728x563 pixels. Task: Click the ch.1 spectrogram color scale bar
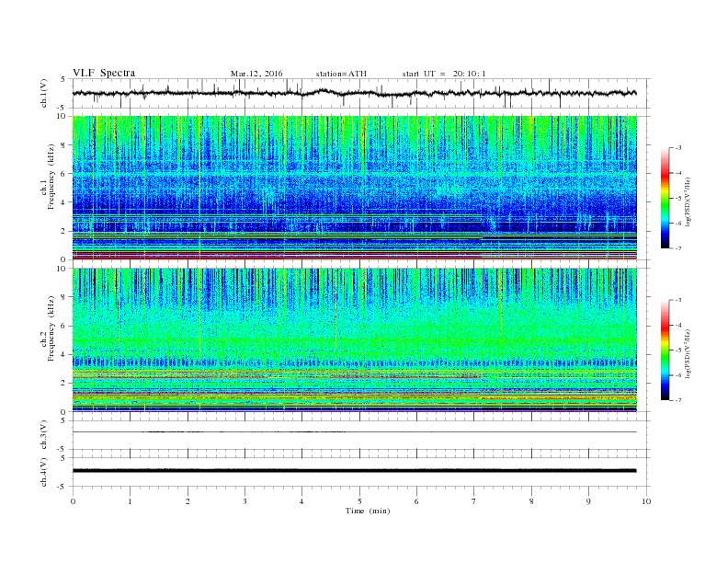coord(665,199)
